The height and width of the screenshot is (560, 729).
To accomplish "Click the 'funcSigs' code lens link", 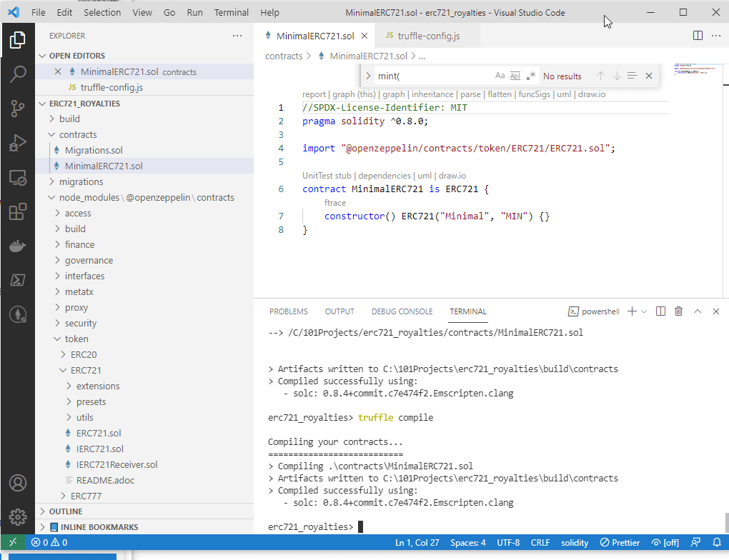I will tap(534, 94).
